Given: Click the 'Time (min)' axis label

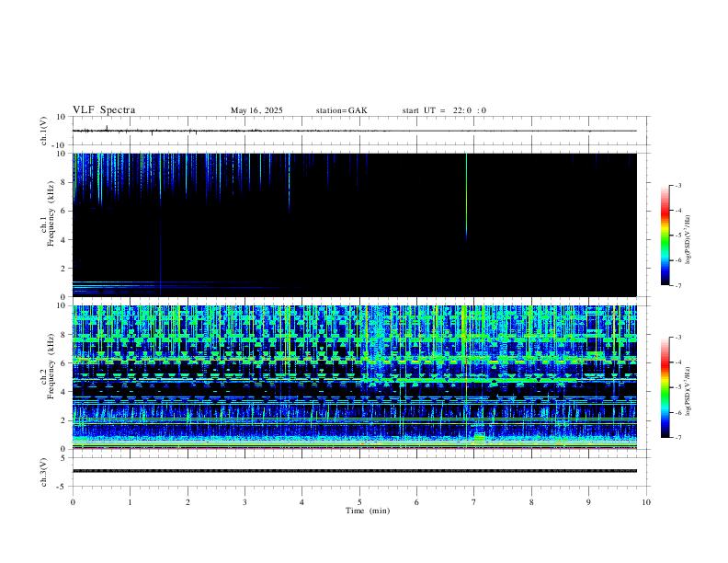Looking at the screenshot, I should click(368, 511).
